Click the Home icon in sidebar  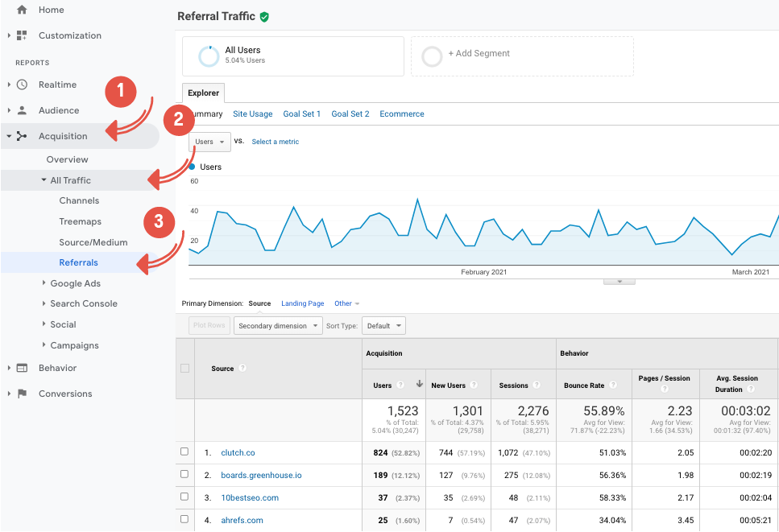pos(22,10)
